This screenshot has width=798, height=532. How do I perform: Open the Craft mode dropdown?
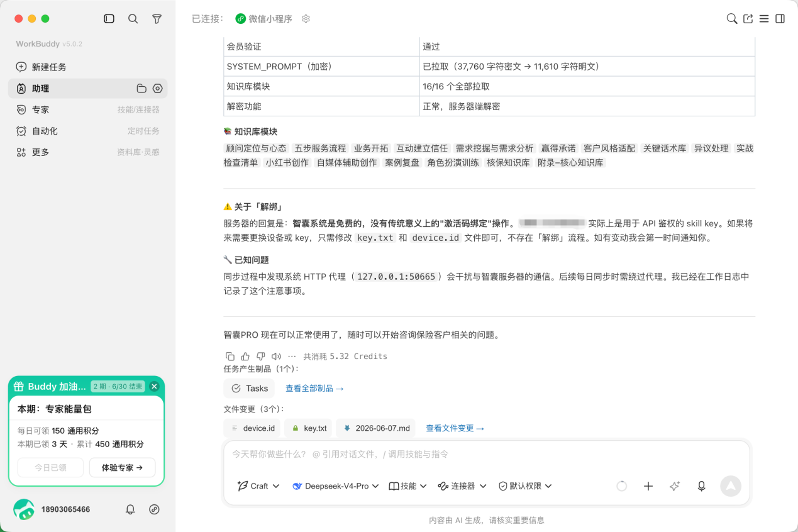pos(258,486)
